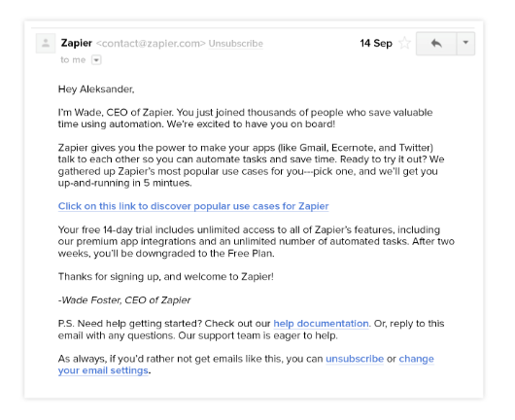Open the sender's avatar profile picture
This screenshot has height=420, width=515.
click(46, 43)
